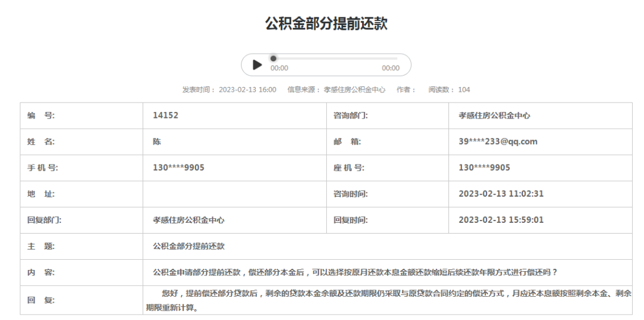Click the middle of the audio seek track
The image size is (644, 320).
[335, 58]
